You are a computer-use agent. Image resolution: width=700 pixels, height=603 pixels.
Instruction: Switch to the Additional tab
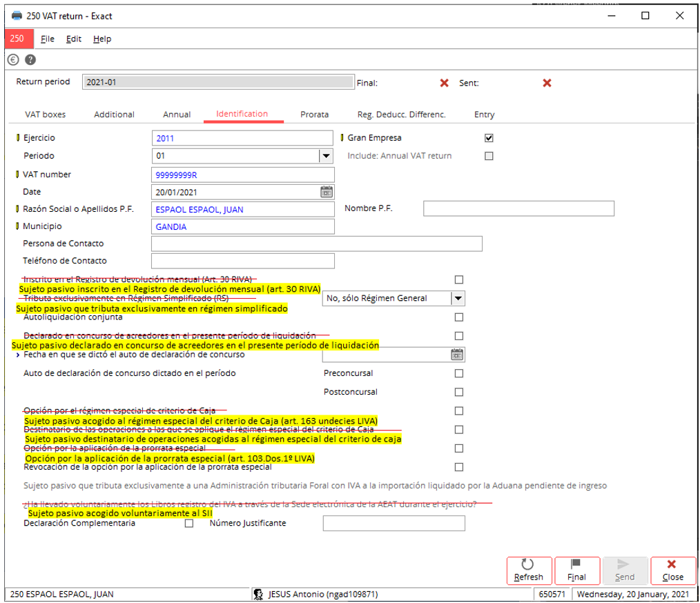pyautogui.click(x=115, y=115)
